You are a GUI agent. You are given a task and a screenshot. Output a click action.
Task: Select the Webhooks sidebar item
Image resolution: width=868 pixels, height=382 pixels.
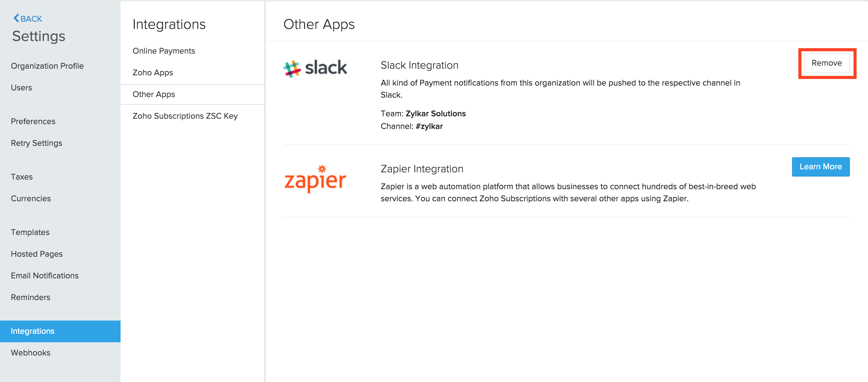[30, 352]
